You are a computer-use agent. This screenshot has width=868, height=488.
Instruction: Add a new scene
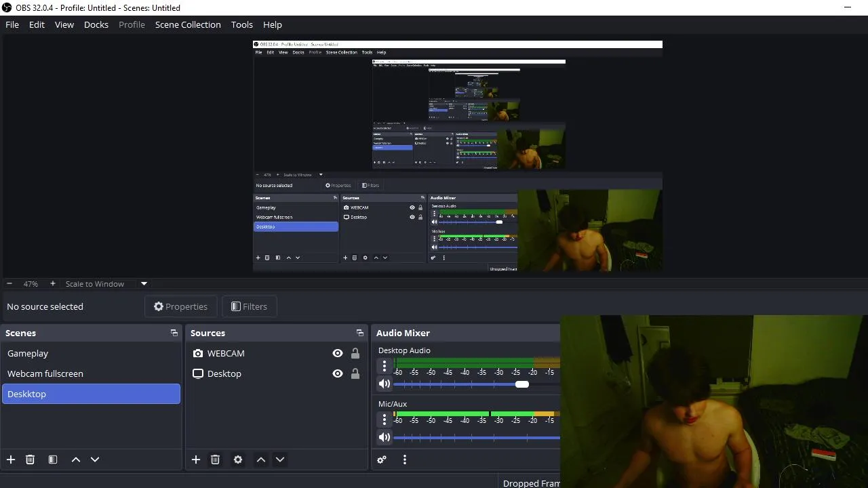11,460
